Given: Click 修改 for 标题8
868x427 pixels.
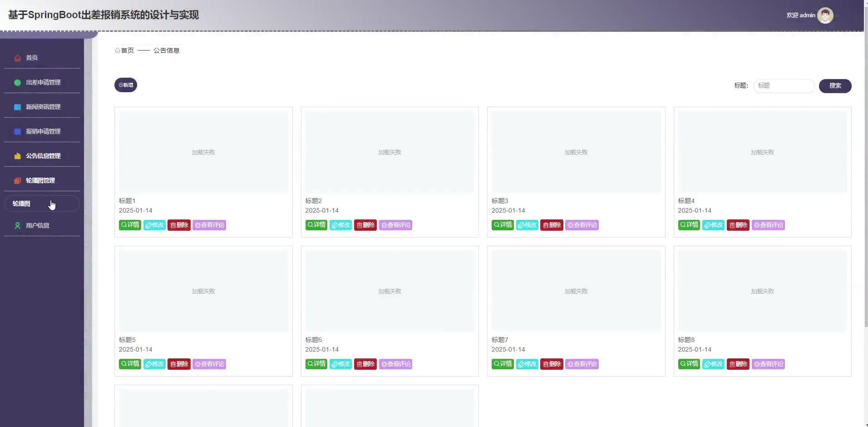Looking at the screenshot, I should coord(714,364).
